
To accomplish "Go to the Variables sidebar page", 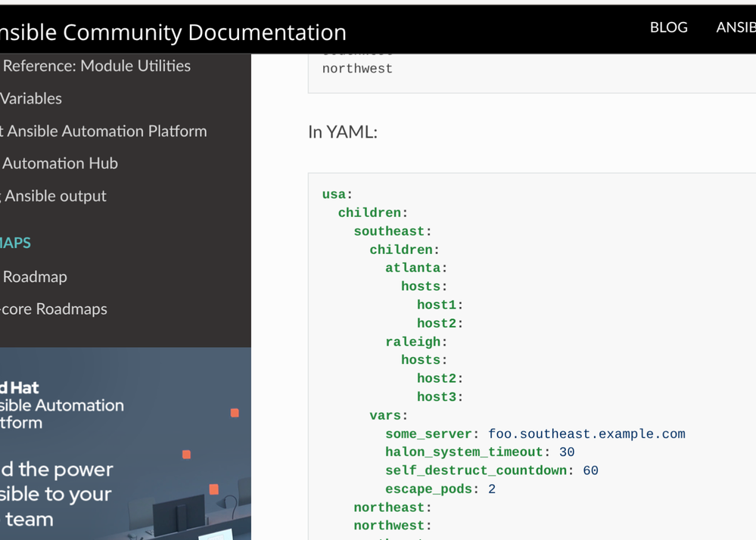I will click(31, 98).
